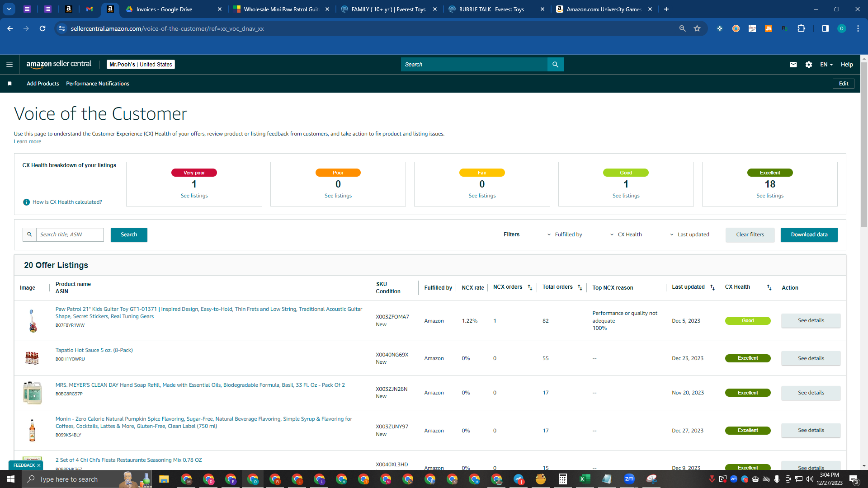The image size is (868, 488).
Task: Go back to previous page
Action: click(10, 28)
